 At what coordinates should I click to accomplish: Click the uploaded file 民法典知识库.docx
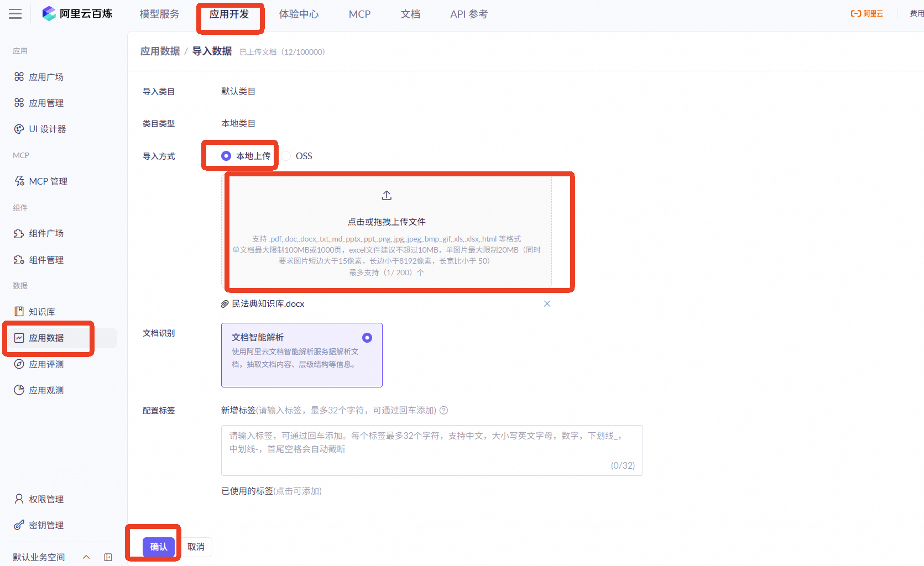coord(268,304)
